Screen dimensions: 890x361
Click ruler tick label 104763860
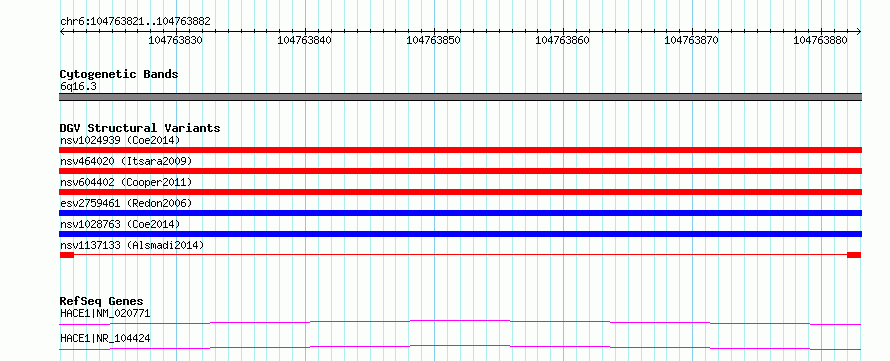tap(562, 40)
